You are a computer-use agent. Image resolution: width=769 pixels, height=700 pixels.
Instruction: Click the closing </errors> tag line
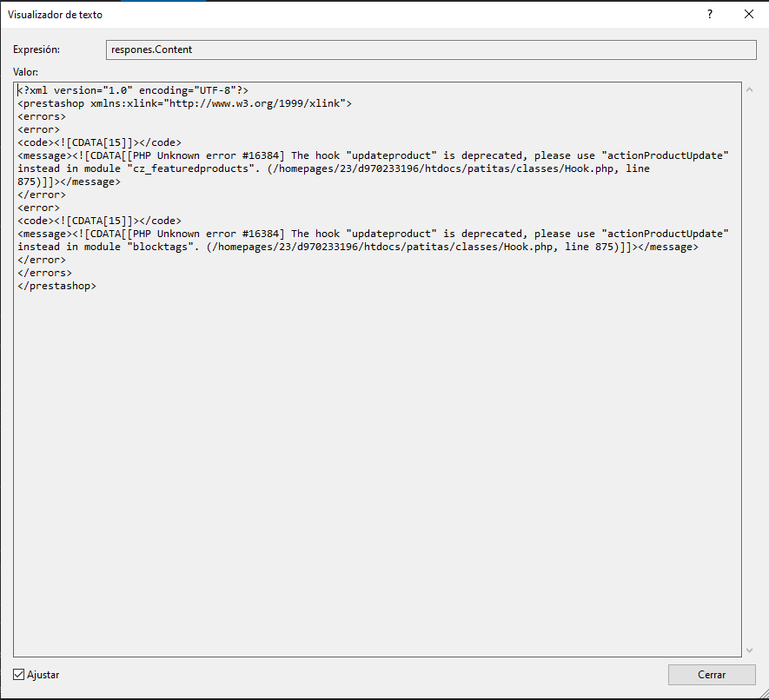click(44, 273)
